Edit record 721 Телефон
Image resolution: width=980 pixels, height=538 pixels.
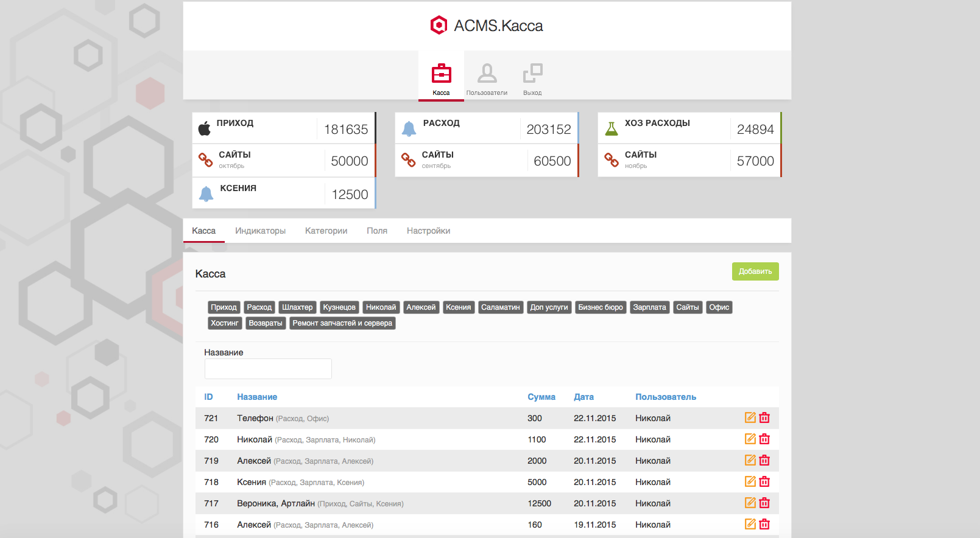[x=750, y=417]
